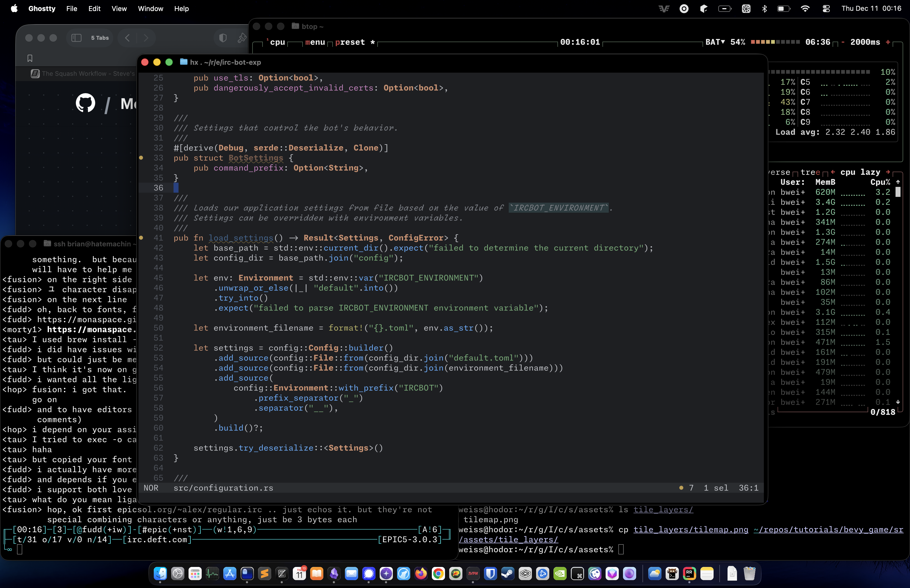
Task: Launch Steam from the dock
Action: pos(507,574)
